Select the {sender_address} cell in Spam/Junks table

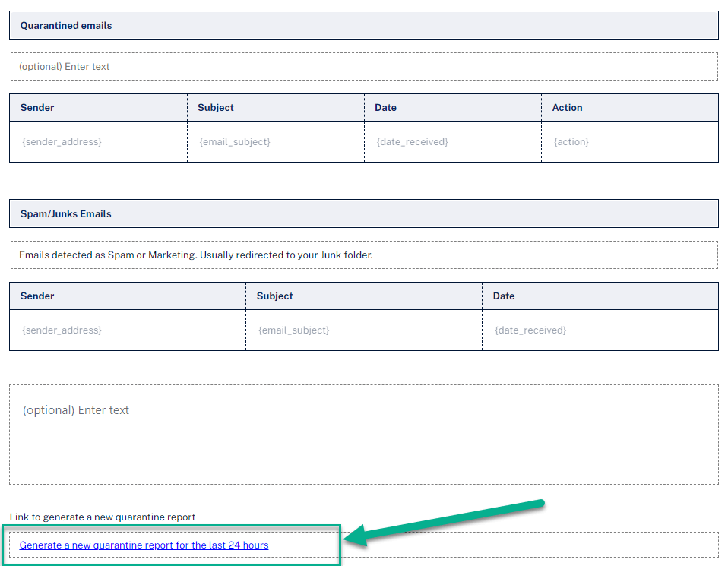point(128,330)
